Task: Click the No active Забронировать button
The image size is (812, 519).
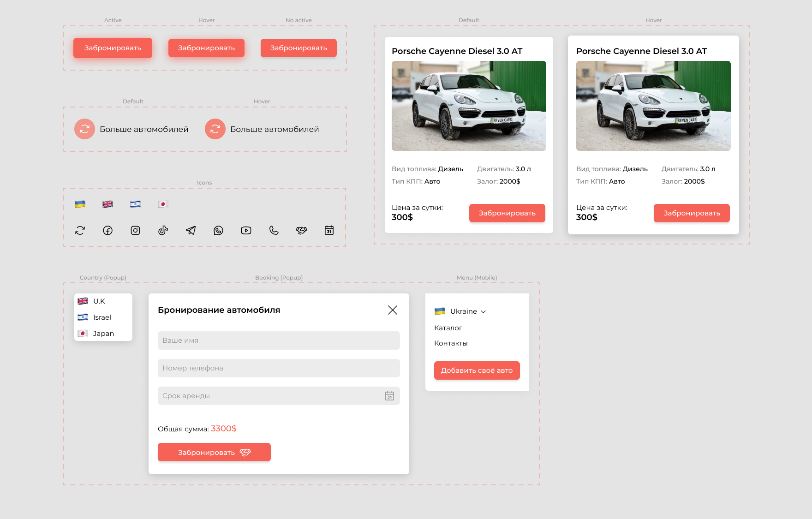Action: 299,48
